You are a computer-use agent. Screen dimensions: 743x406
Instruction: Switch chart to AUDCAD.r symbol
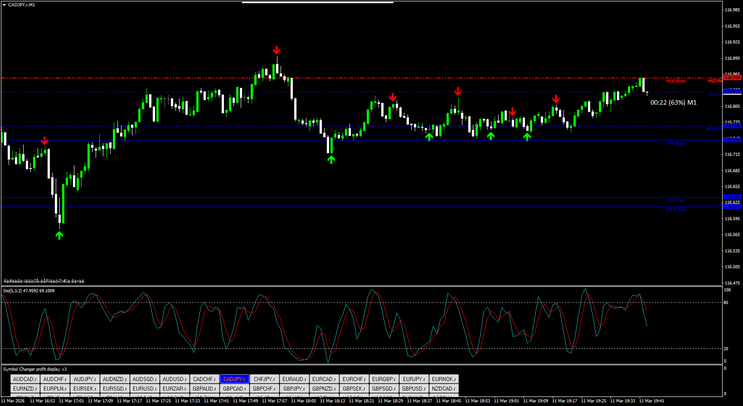click(25, 379)
